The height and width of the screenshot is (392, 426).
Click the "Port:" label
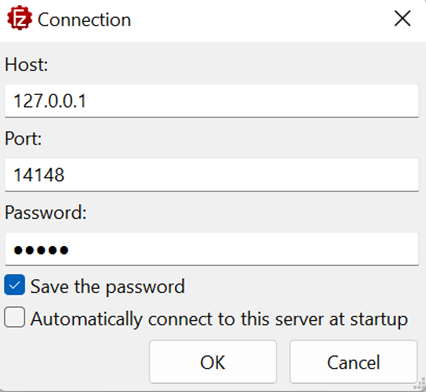pos(23,138)
